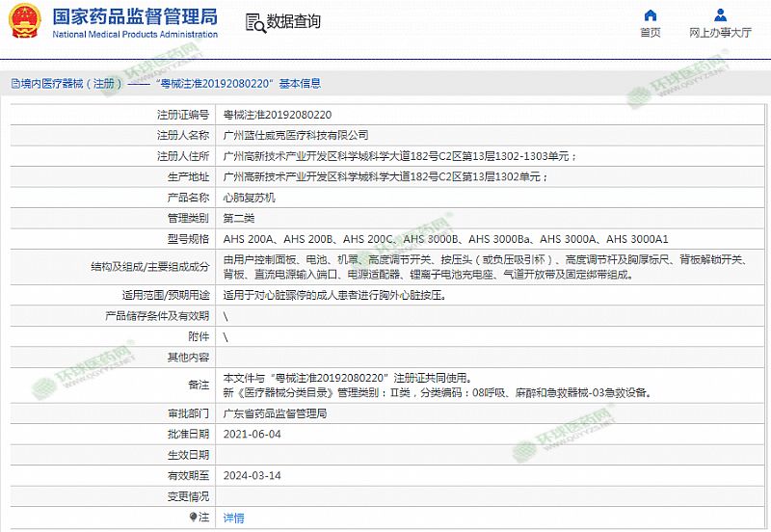Image resolution: width=771 pixels, height=532 pixels.
Task: Click the product name 心肺复苏机
Action: coord(249,198)
